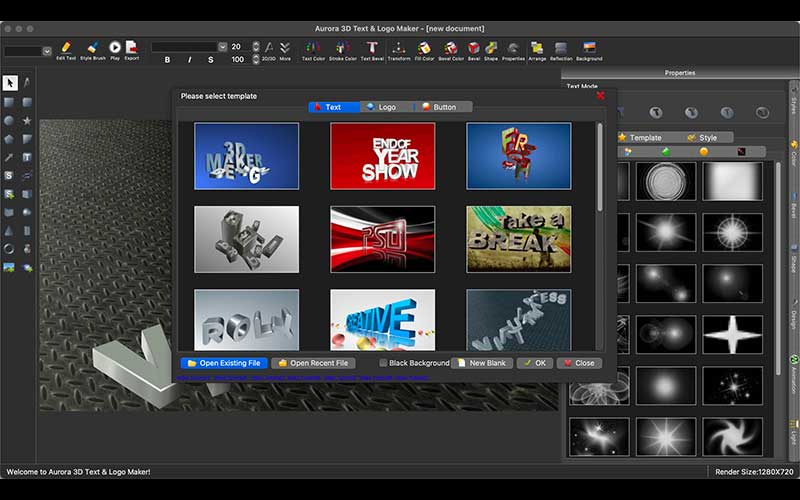
Task: Open the Text Color tool
Action: pos(313,51)
